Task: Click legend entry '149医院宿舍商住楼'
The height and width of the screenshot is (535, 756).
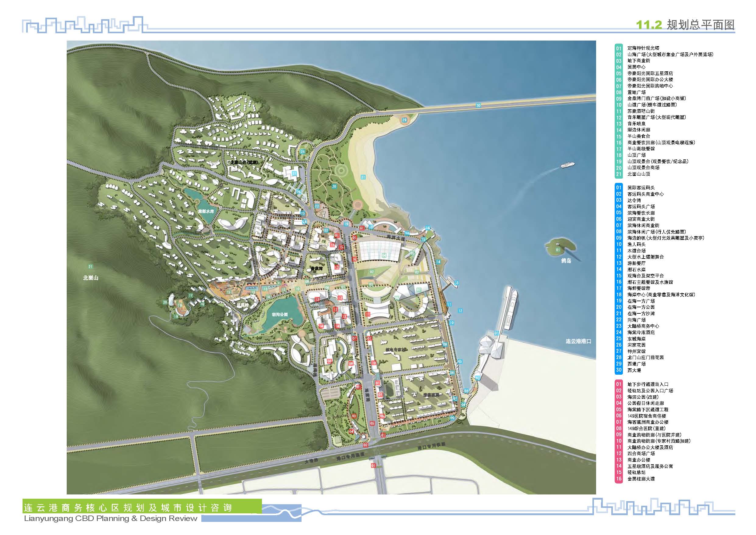Action: click(647, 416)
